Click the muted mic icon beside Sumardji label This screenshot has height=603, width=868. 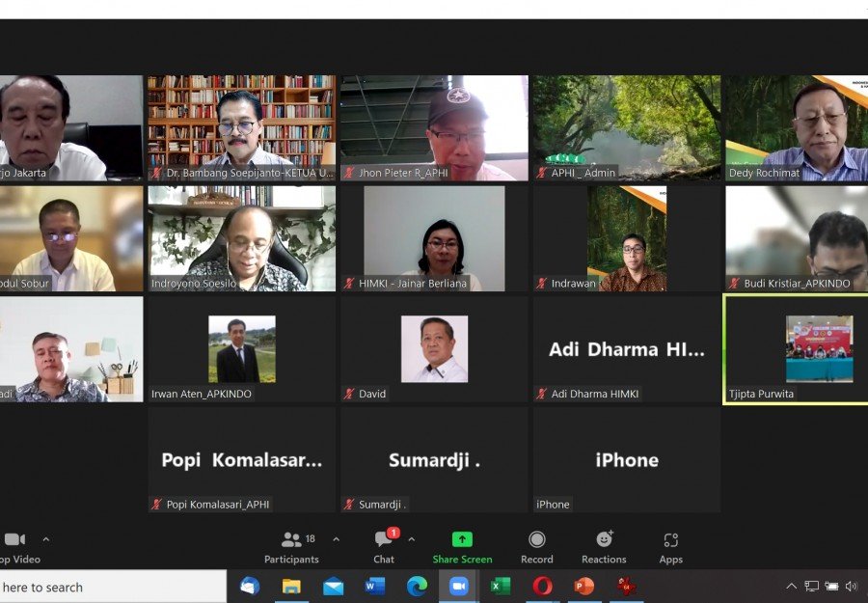click(349, 505)
